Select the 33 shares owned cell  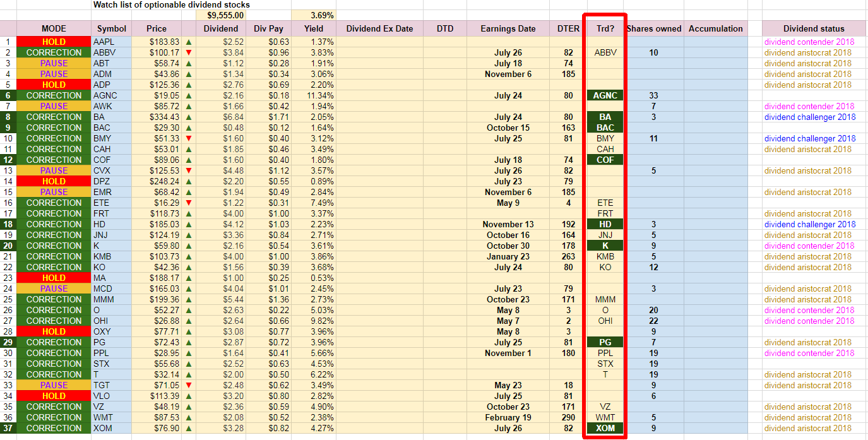(653, 95)
